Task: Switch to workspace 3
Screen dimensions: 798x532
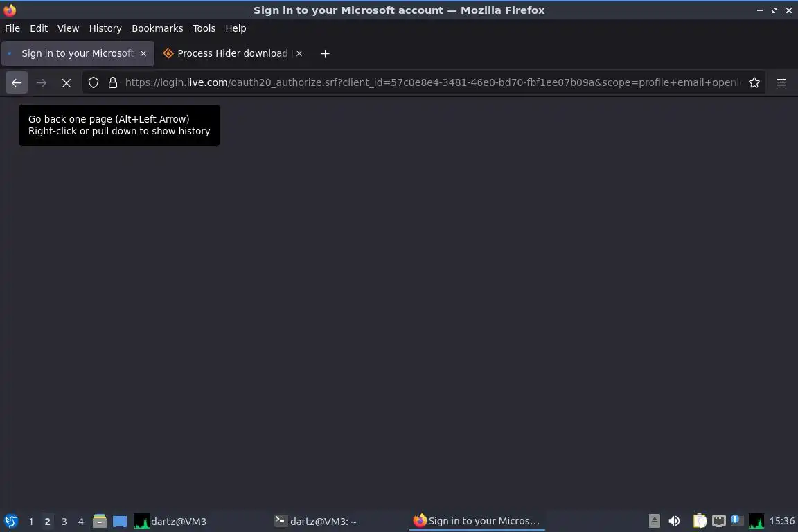Action: point(64,522)
